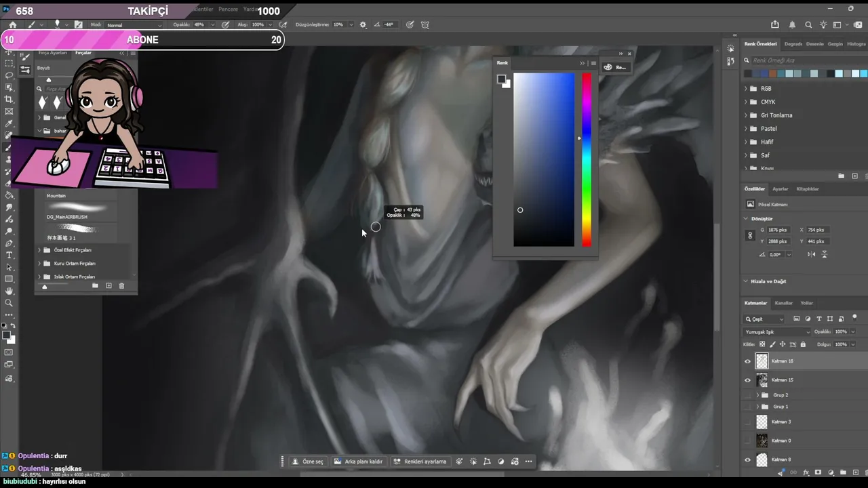Open more options in contextual task bar
Screen dimensions: 868x488
pos(528,462)
